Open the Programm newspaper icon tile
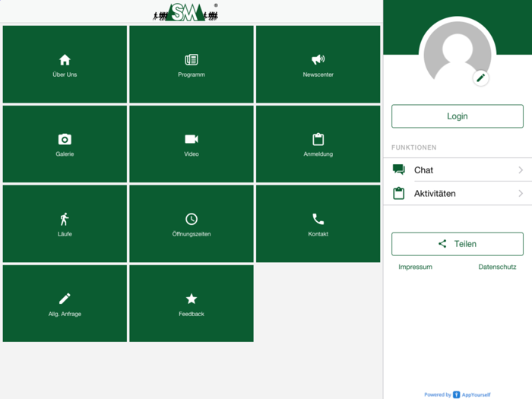Image resolution: width=532 pixels, height=399 pixels. pos(192,65)
